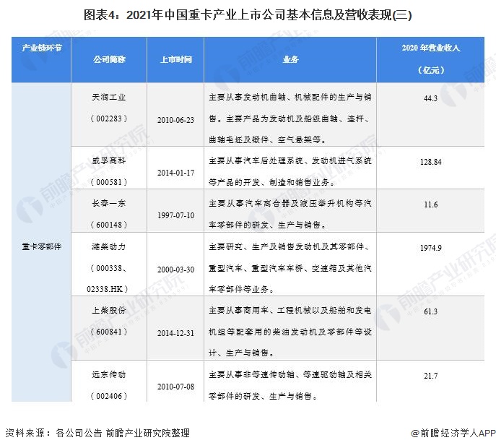The height and width of the screenshot is (448, 496).
Task: Click the 长春一东 company cell
Action: click(109, 204)
